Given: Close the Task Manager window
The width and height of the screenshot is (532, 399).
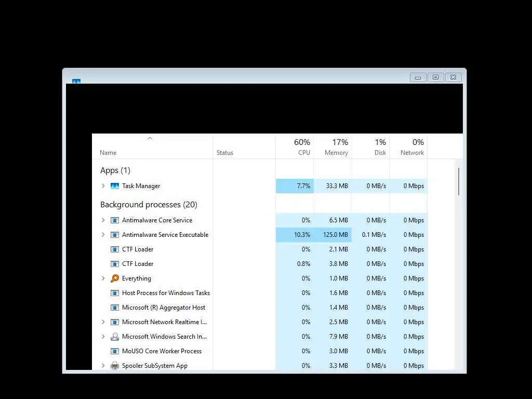Looking at the screenshot, I should 453,77.
